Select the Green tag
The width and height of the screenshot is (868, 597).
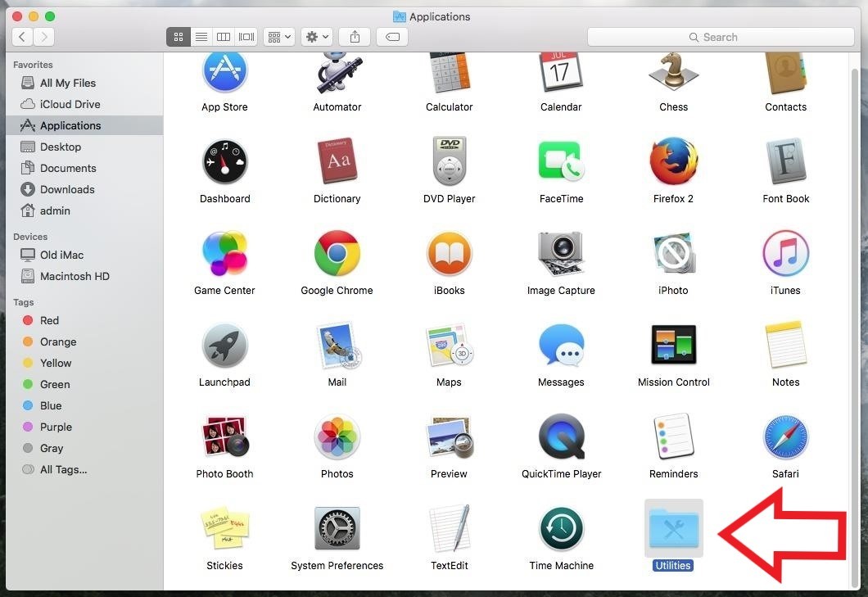point(84,384)
